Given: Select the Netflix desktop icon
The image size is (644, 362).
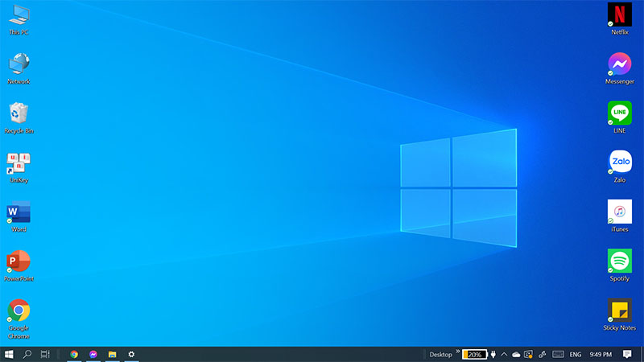Looking at the screenshot, I should [x=619, y=19].
